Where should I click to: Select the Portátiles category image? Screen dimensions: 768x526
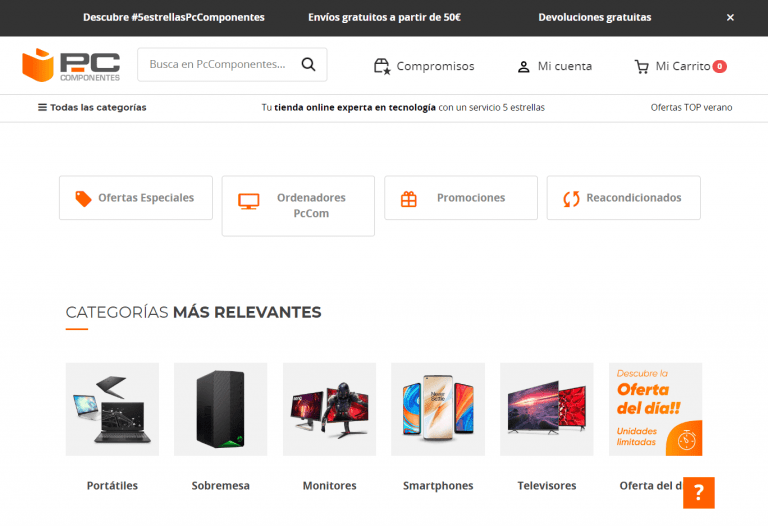tap(112, 409)
